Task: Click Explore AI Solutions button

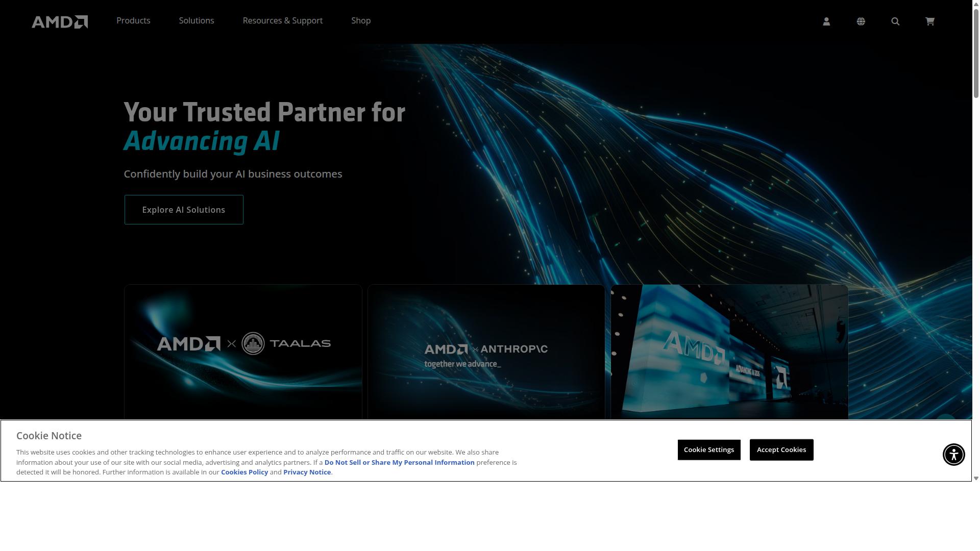Action: click(184, 210)
